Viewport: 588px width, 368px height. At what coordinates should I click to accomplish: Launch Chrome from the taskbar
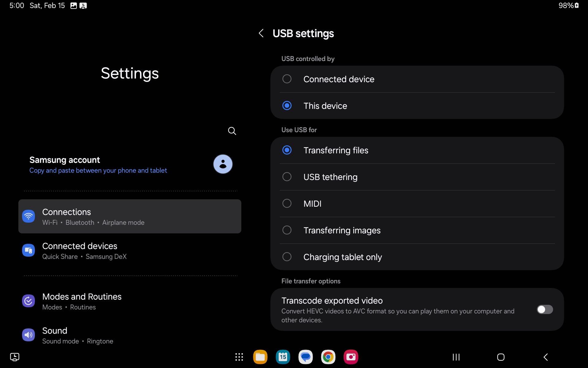coord(328,357)
